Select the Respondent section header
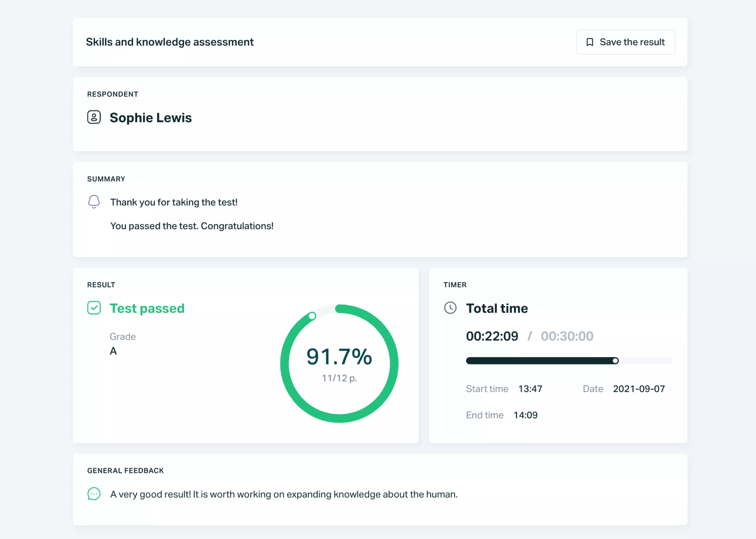Image resolution: width=756 pixels, height=539 pixels. click(112, 94)
